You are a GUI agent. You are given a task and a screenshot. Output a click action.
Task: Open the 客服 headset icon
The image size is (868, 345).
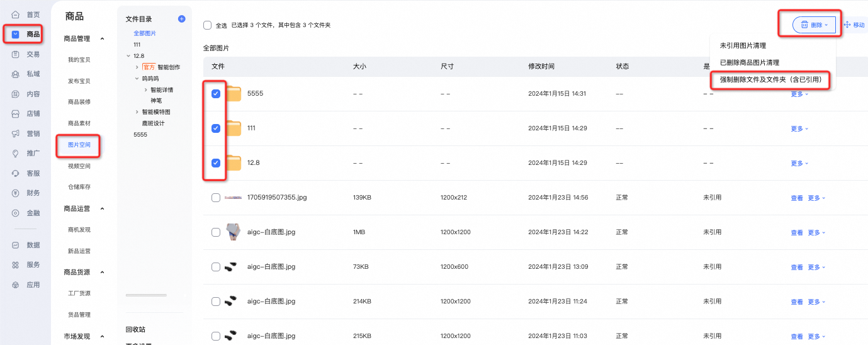coord(16,173)
